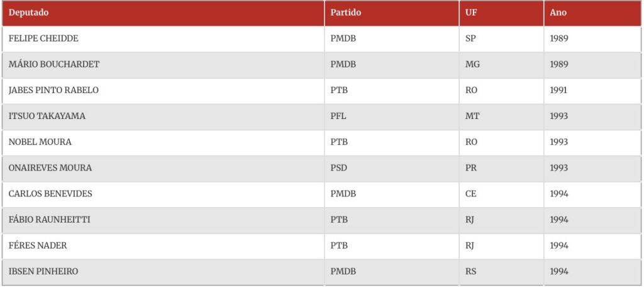Click on FÁBIO RAUNHEITTI name
Image resolution: width=644 pixels, height=287 pixels.
[x=50, y=219]
